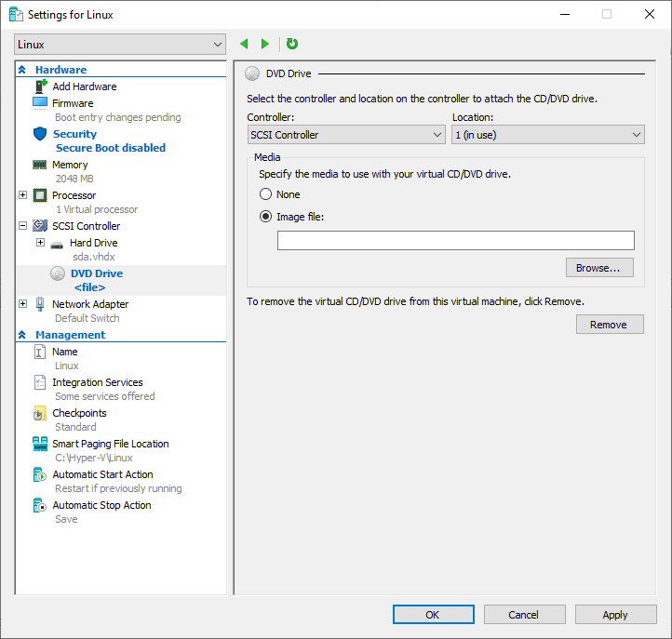Expand the Processor tree node

(x=23, y=195)
